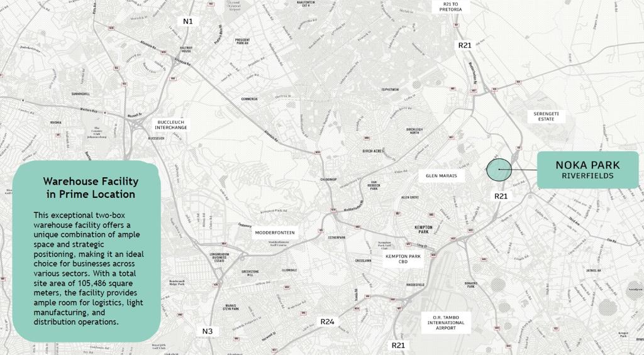
Task: Click the Kempton Park CBD label
Action: click(403, 259)
